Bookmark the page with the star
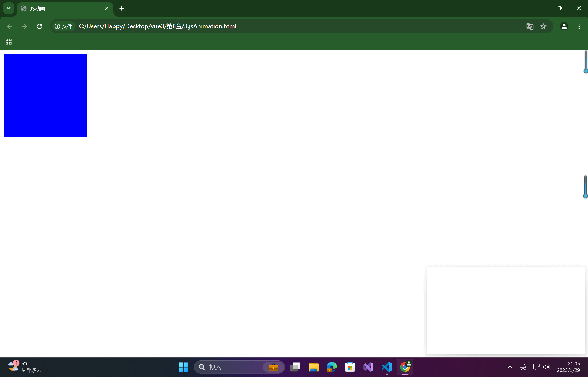588x377 pixels. (x=543, y=26)
